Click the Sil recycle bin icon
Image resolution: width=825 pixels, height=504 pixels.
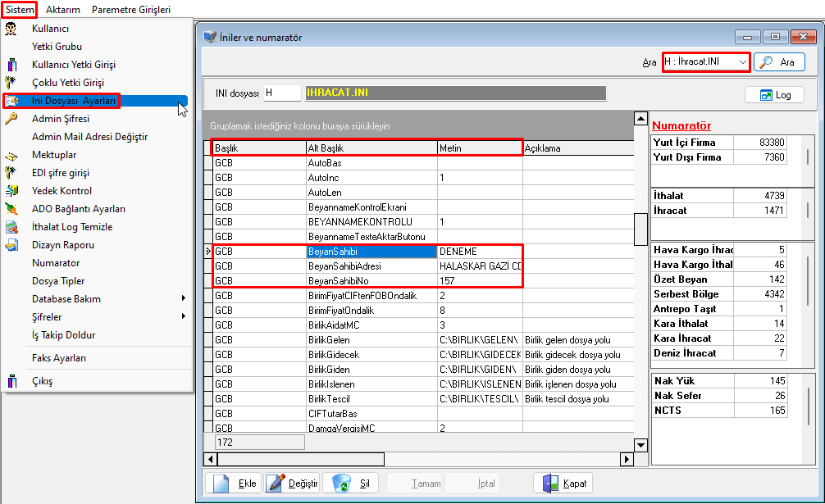(x=341, y=483)
